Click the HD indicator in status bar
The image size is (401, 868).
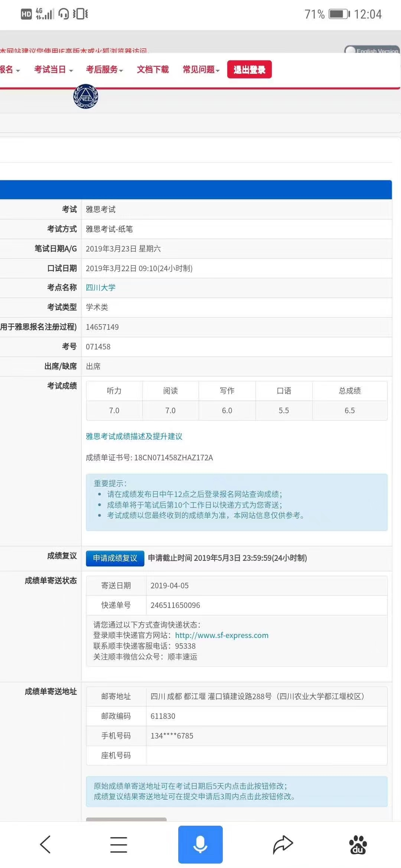[26, 14]
